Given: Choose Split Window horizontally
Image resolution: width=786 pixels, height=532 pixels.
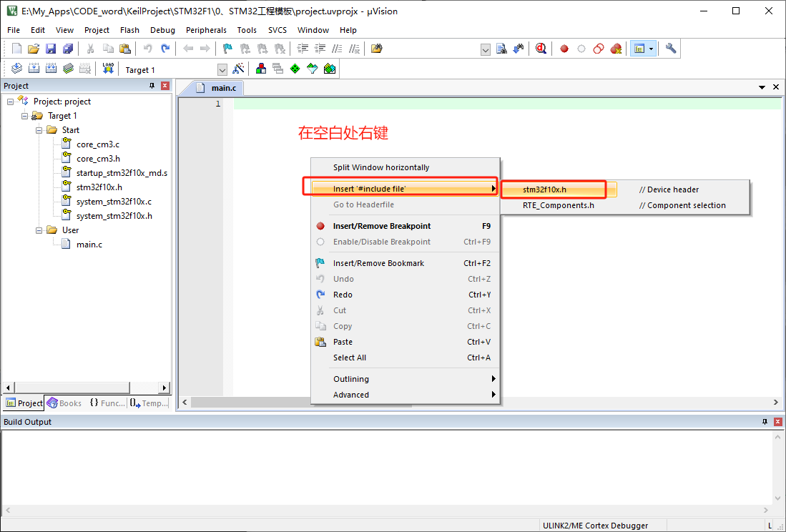Looking at the screenshot, I should 405,167.
